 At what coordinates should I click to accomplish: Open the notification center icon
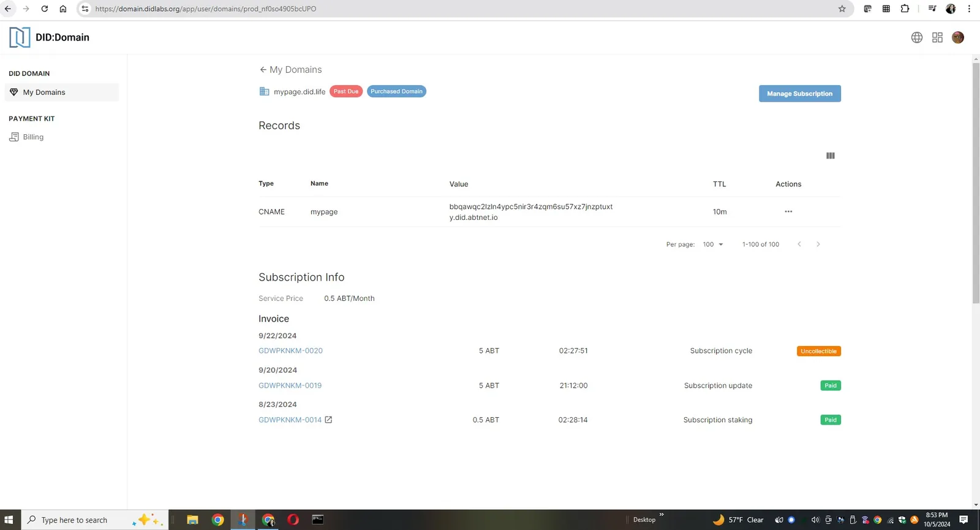pyautogui.click(x=963, y=520)
